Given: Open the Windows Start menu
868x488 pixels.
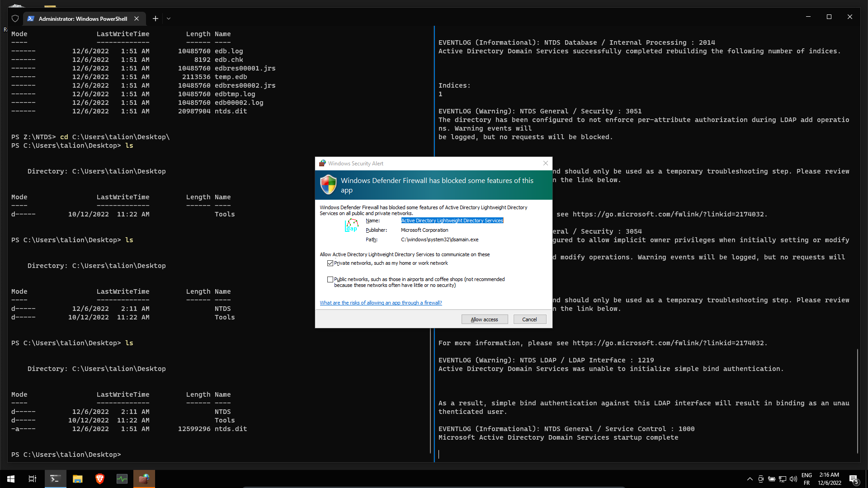Looking at the screenshot, I should 11,479.
